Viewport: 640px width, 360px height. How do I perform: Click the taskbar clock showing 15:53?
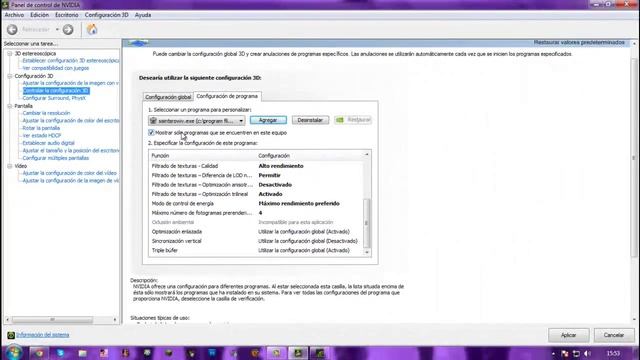[613, 353]
